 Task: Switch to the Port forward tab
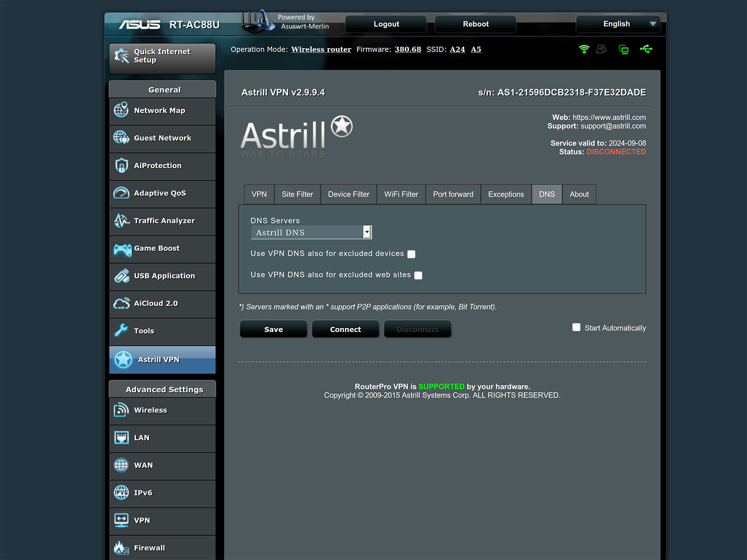pos(453,194)
